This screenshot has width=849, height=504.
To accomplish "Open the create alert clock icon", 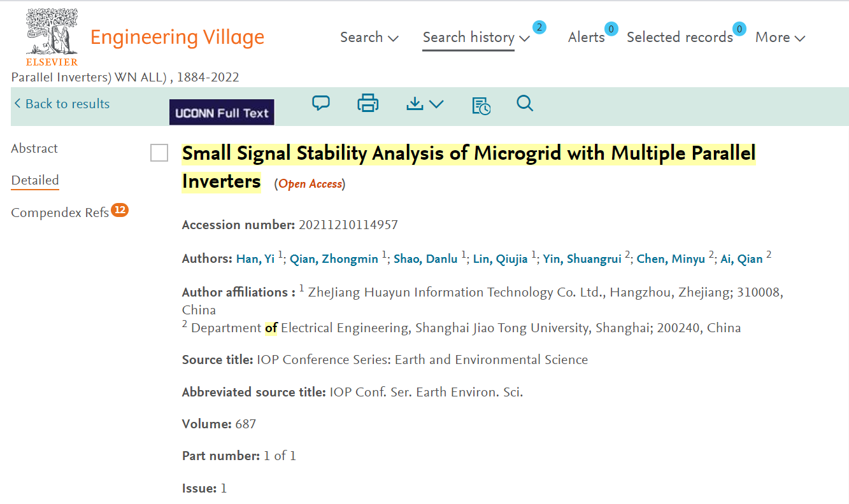I will click(481, 105).
